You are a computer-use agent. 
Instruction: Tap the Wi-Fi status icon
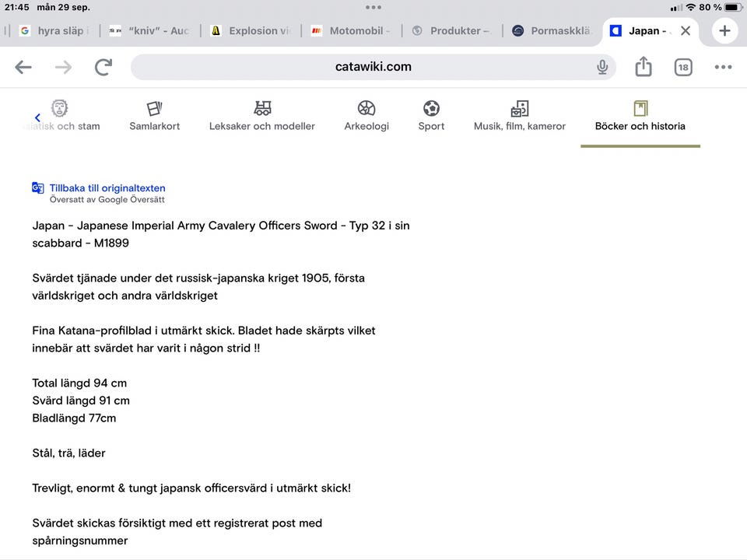[691, 7]
